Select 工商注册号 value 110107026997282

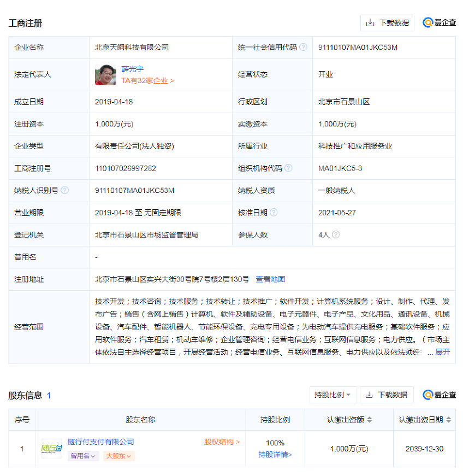125,168
